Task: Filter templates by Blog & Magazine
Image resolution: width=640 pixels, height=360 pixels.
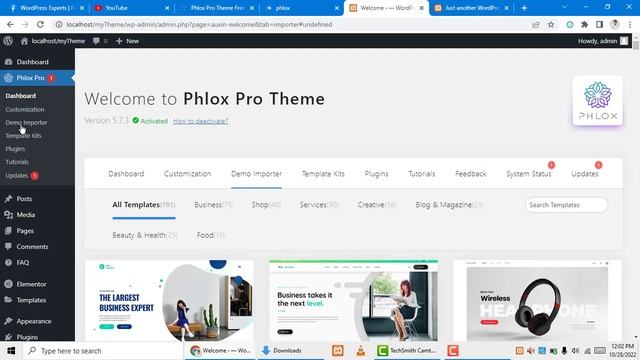Action: (449, 205)
